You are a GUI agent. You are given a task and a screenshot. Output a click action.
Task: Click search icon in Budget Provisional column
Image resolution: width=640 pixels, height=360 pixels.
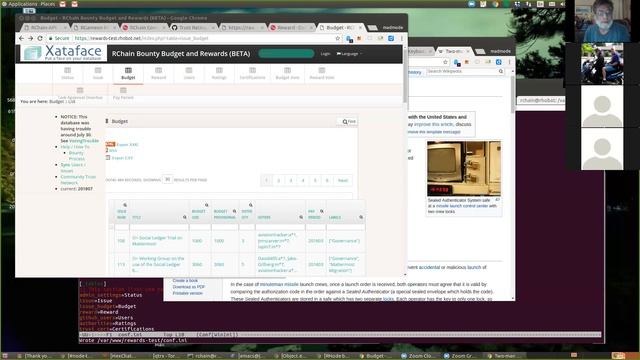234,211
